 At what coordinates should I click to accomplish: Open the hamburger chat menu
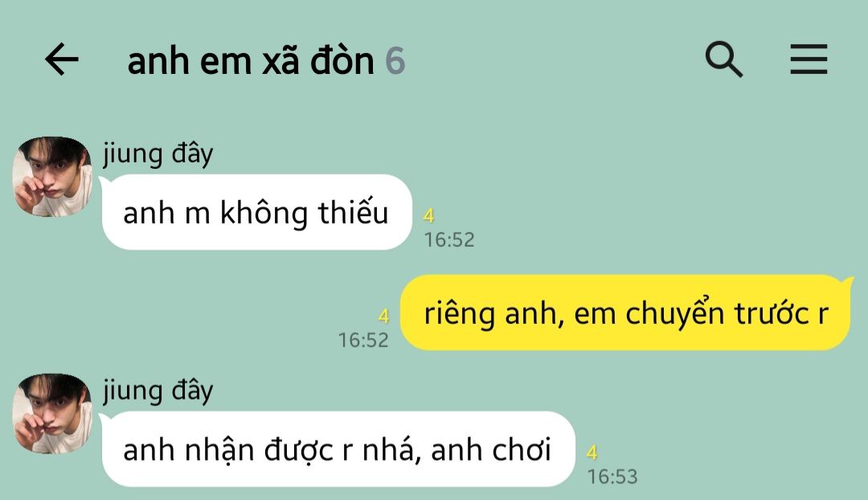pos(809,59)
